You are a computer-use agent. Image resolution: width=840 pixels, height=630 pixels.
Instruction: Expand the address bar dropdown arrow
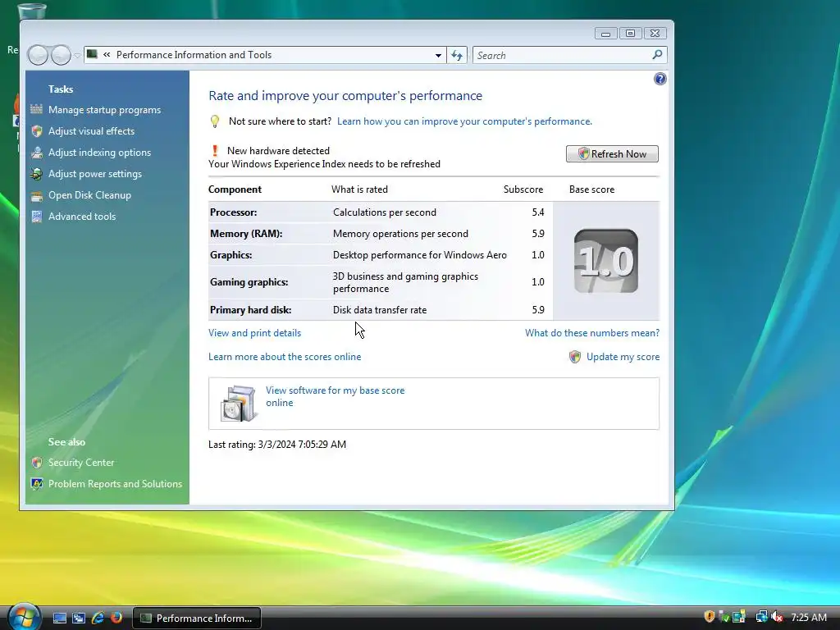click(x=438, y=55)
